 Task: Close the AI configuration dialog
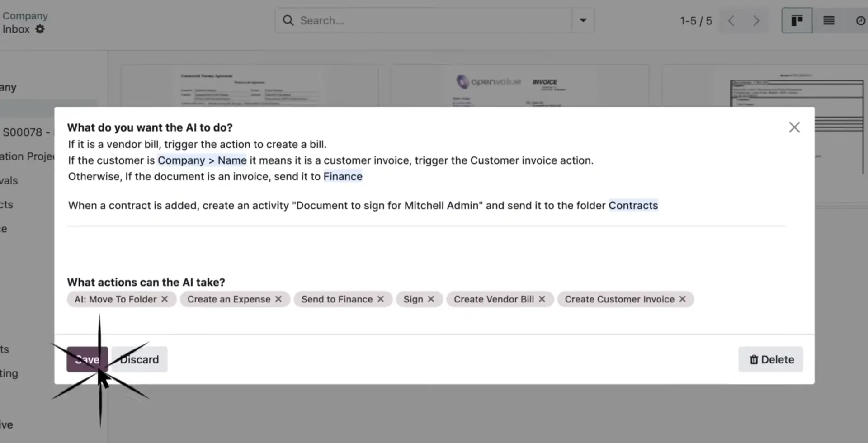pyautogui.click(x=794, y=127)
